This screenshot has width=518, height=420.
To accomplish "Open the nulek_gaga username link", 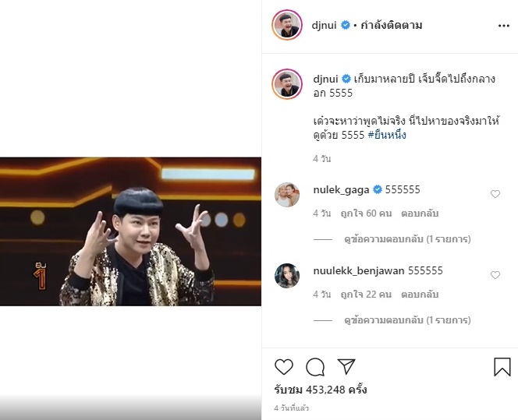I will pyautogui.click(x=341, y=189).
